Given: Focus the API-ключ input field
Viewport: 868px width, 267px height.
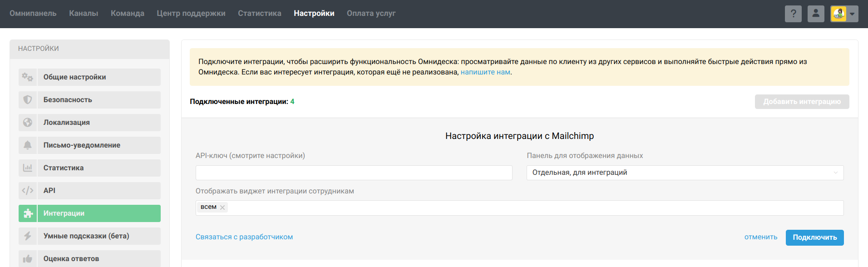Looking at the screenshot, I should [x=354, y=173].
